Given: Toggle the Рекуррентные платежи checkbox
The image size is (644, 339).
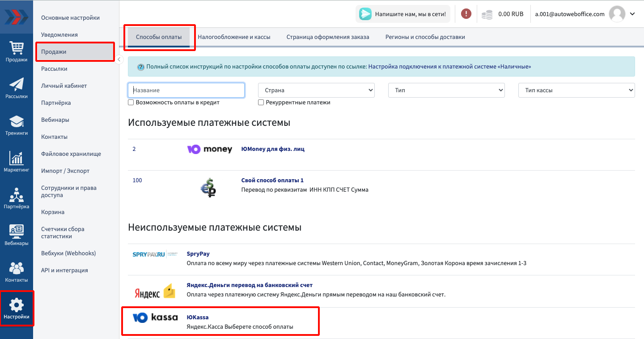Looking at the screenshot, I should [261, 103].
